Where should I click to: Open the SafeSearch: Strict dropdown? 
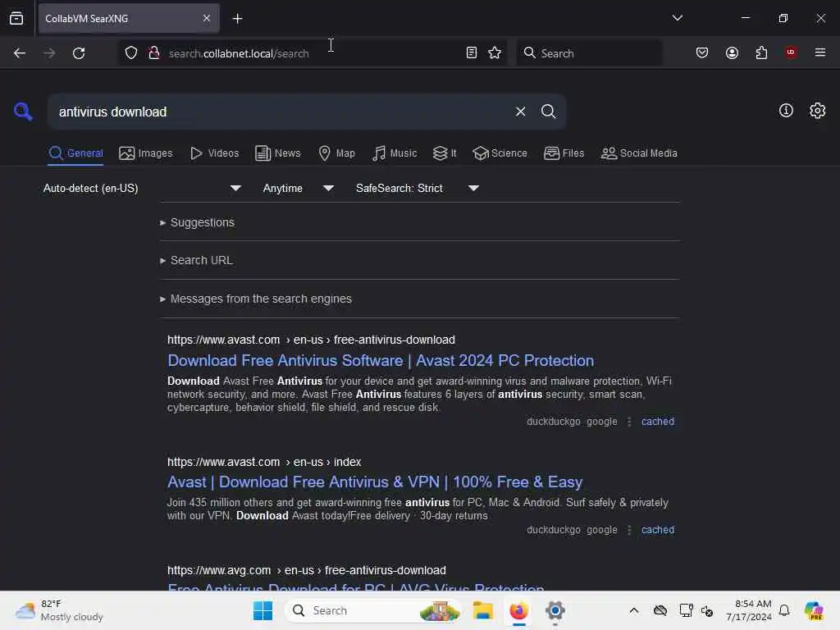click(x=418, y=188)
